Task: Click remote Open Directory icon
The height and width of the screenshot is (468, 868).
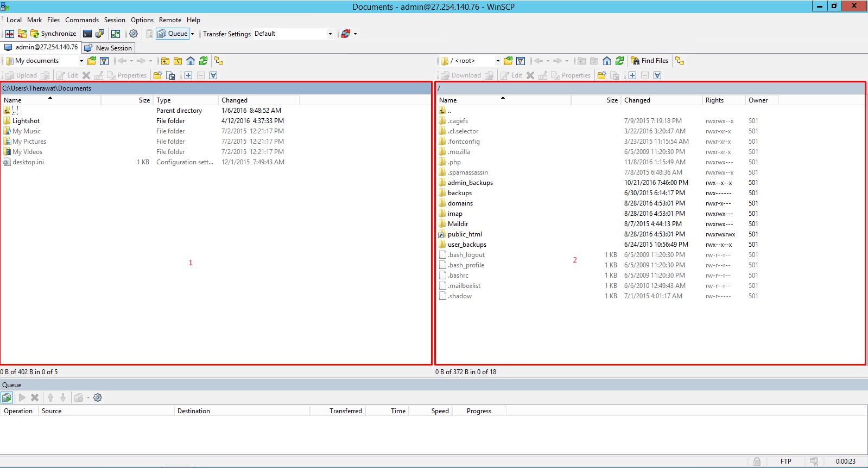Action: coord(508,61)
